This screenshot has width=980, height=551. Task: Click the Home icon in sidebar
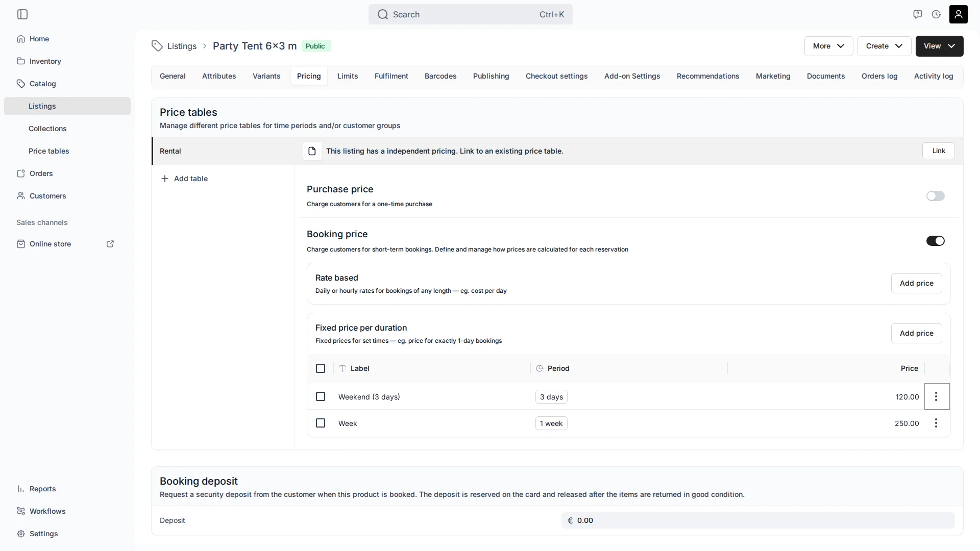pyautogui.click(x=21, y=39)
